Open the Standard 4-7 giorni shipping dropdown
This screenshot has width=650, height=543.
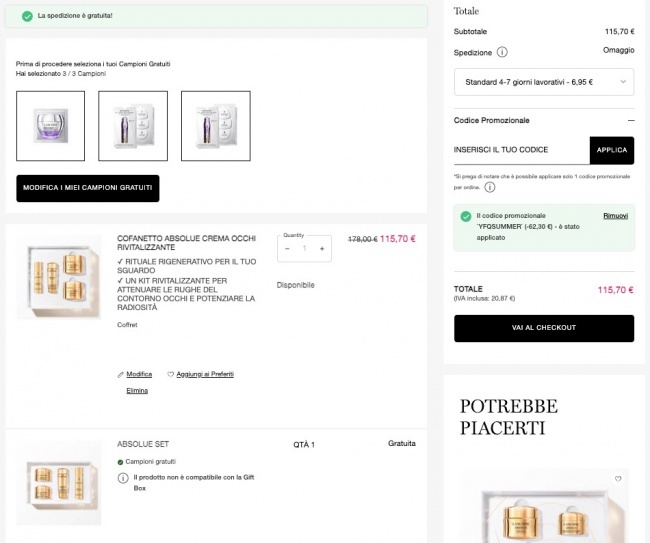pos(544,82)
